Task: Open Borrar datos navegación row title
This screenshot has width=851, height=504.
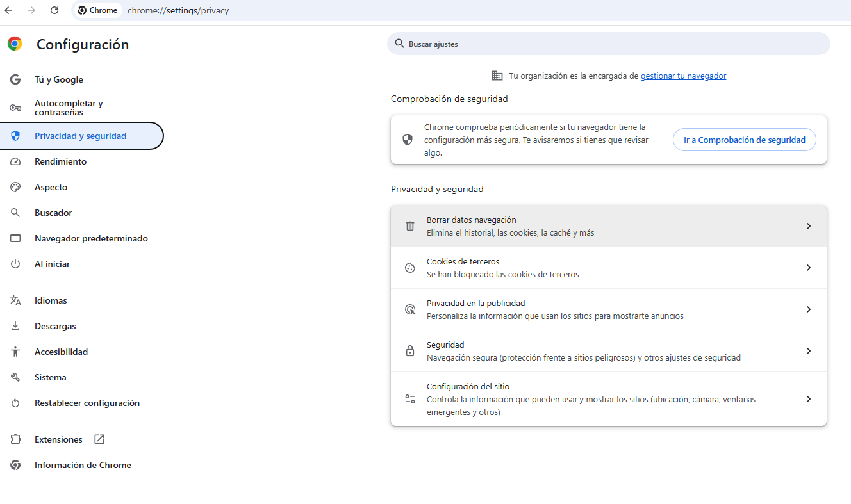Action: [472, 220]
